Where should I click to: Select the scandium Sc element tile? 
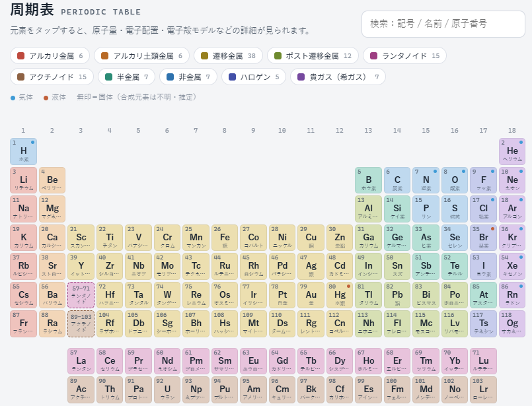click(81, 238)
